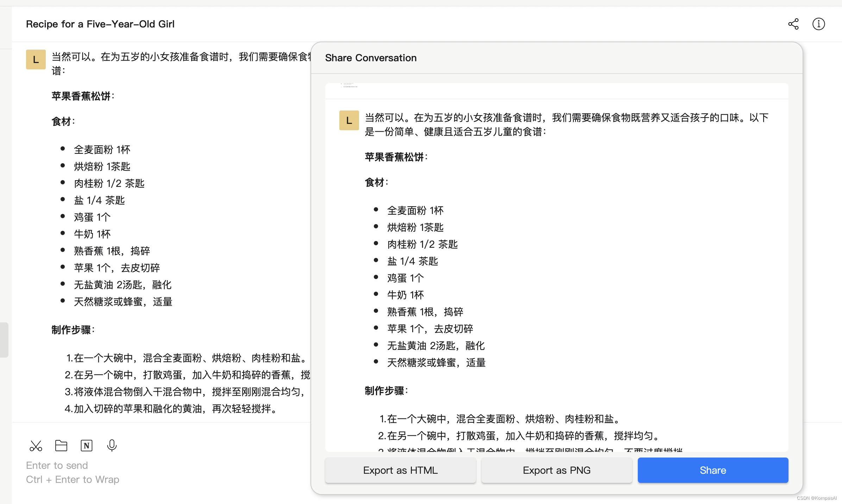
Task: Click share preview item 牛奶 1杯
Action: pyautogui.click(x=406, y=295)
